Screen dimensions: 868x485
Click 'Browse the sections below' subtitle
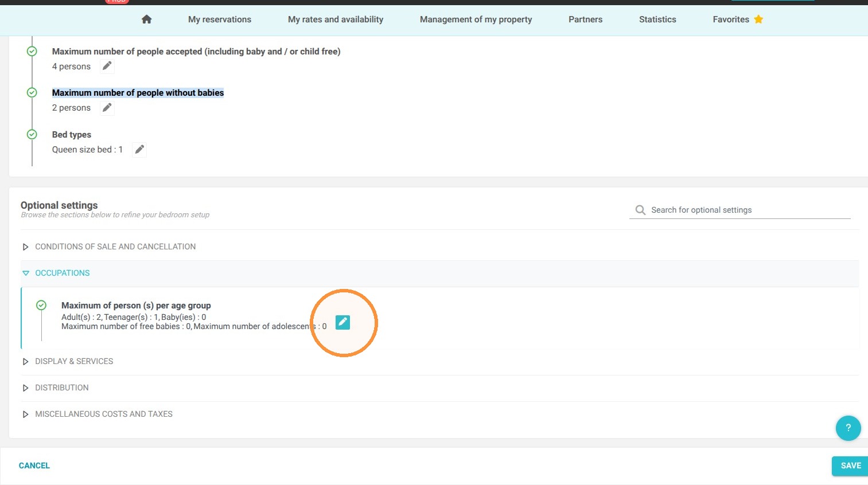[x=115, y=215]
